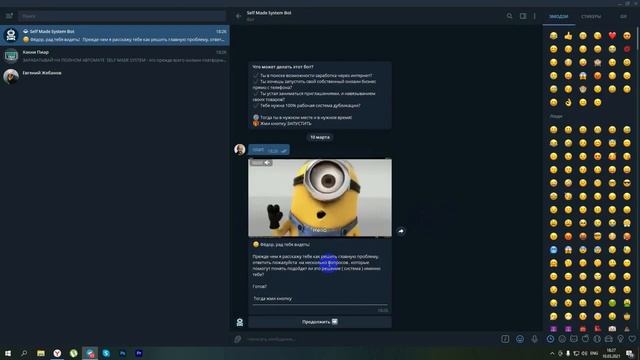
Task: Open Photoshop from the taskbar
Action: pyautogui.click(x=122, y=353)
